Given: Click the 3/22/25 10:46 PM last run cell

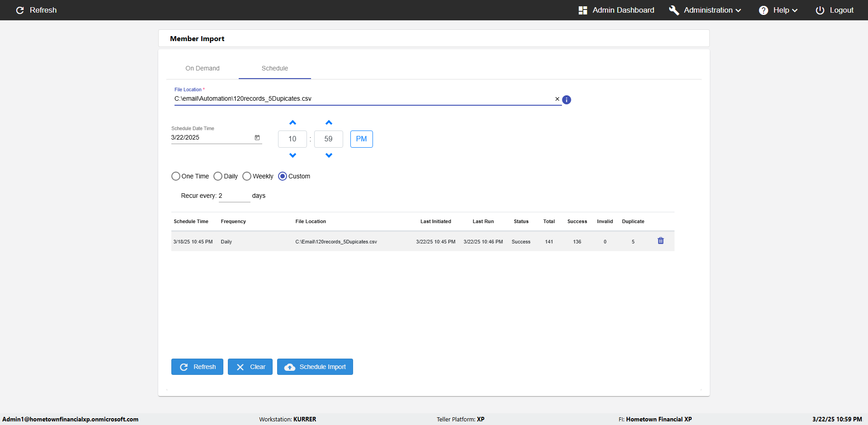Looking at the screenshot, I should coord(483,242).
